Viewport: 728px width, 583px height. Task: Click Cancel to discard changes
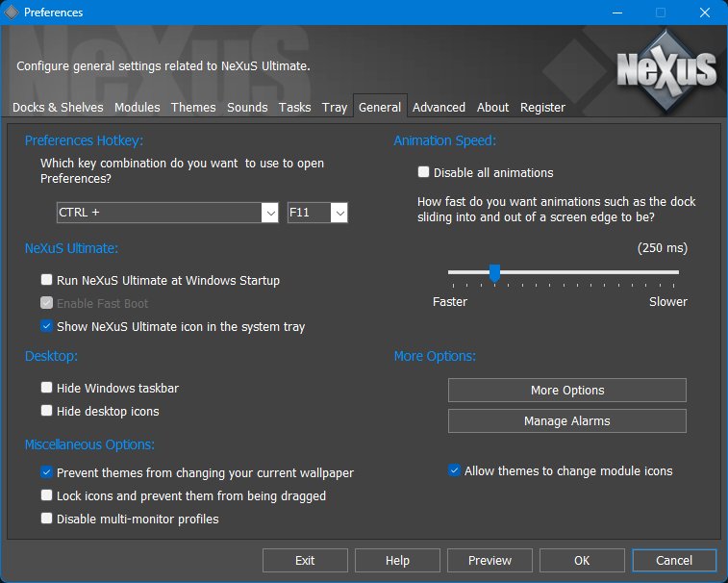(674, 560)
